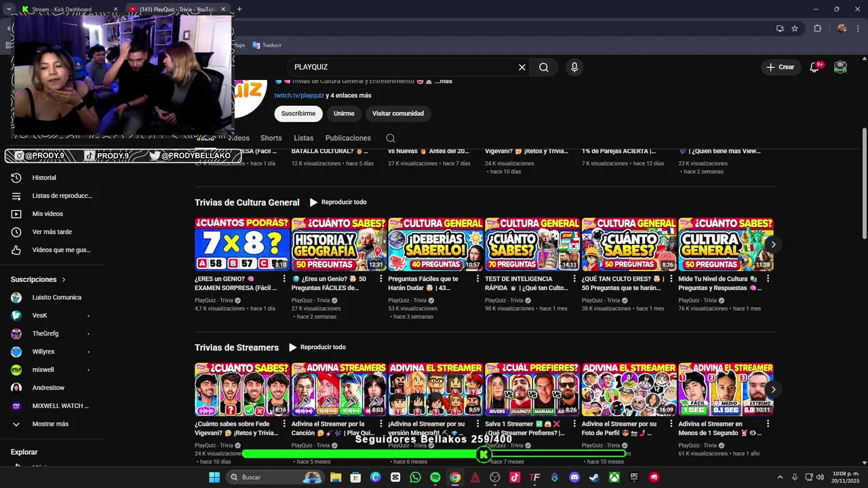This screenshot has height=488, width=868.
Task: Click the YouTube search magnifier button
Action: click(544, 67)
